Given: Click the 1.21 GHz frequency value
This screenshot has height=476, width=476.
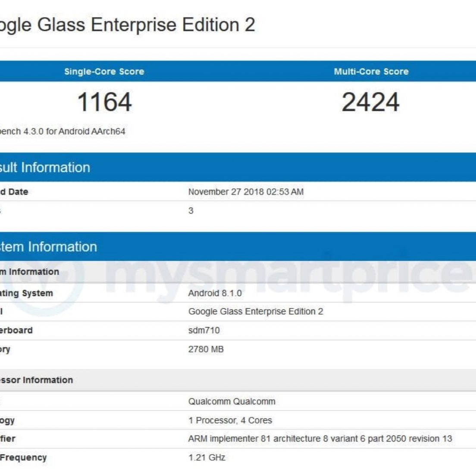Looking at the screenshot, I should (207, 457).
